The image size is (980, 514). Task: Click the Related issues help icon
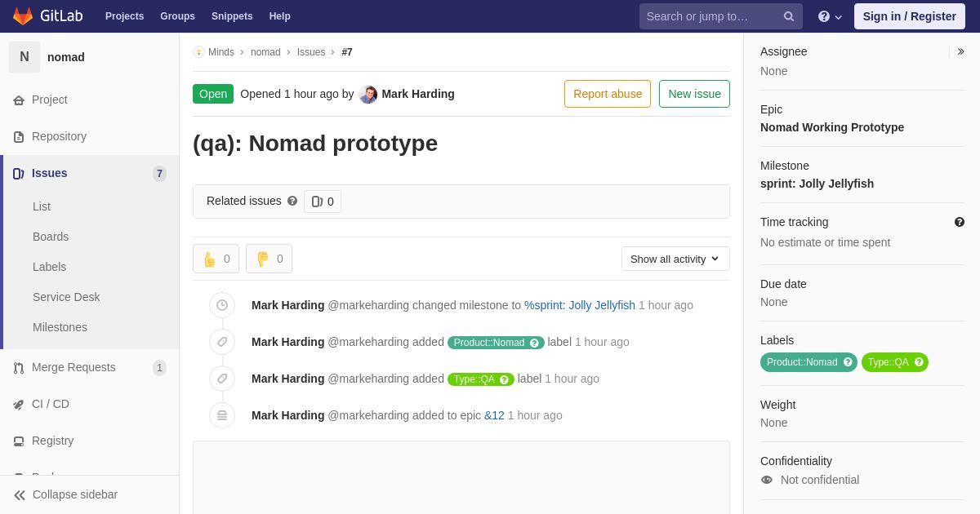292,201
